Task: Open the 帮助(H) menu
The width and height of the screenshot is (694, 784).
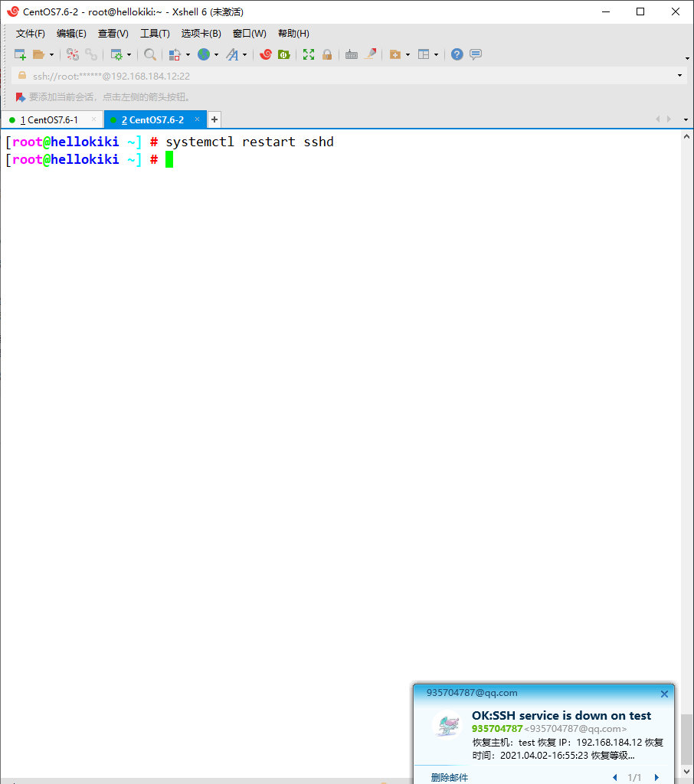Action: pyautogui.click(x=293, y=34)
